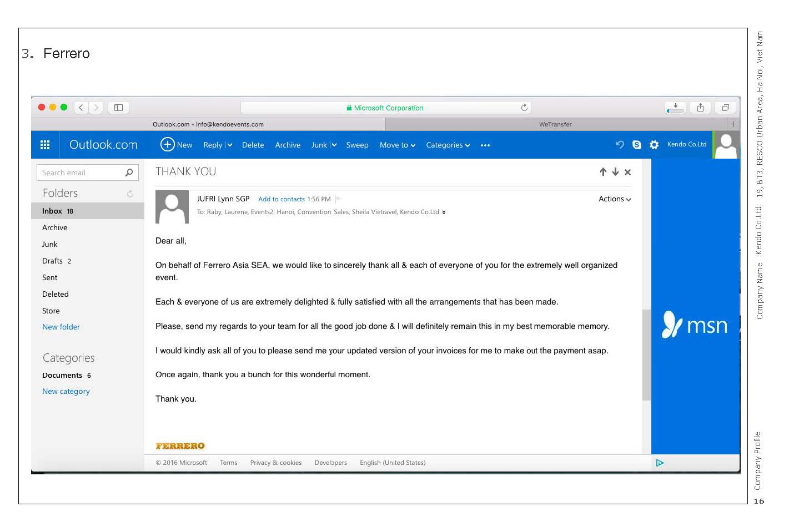The image size is (799, 532).
Task: Select the Outlook.com info@kendoevents.com tab
Action: click(208, 124)
